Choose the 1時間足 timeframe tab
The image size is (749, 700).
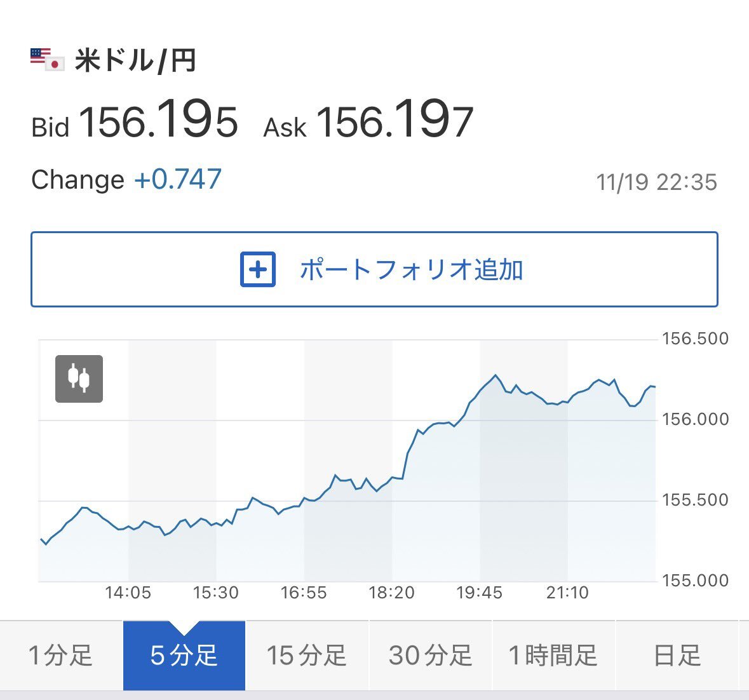pos(553,655)
